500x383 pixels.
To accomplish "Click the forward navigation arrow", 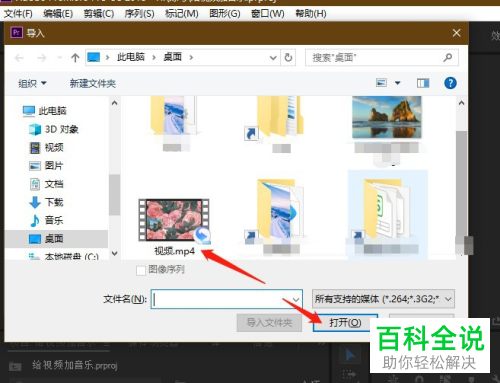I will [41, 58].
